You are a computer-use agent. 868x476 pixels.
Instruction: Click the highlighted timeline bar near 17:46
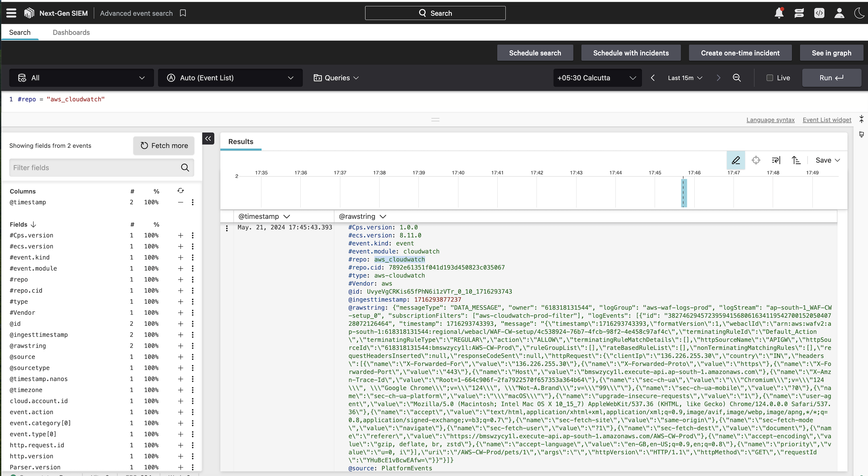[684, 193]
